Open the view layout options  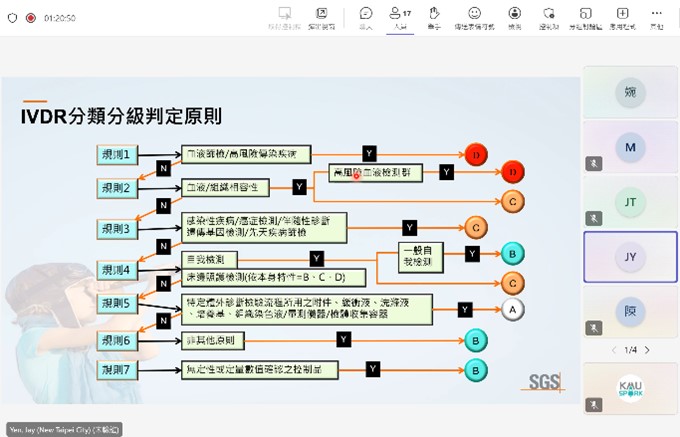pos(514,16)
